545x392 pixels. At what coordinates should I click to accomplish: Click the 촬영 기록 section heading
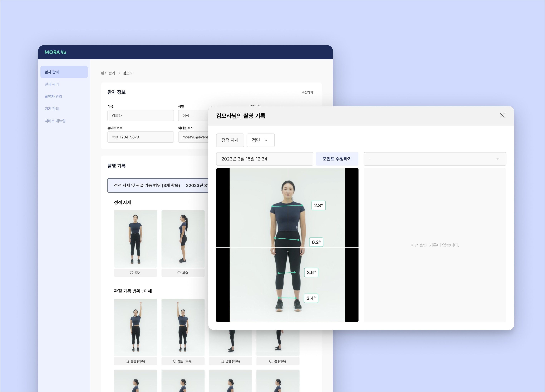click(116, 166)
